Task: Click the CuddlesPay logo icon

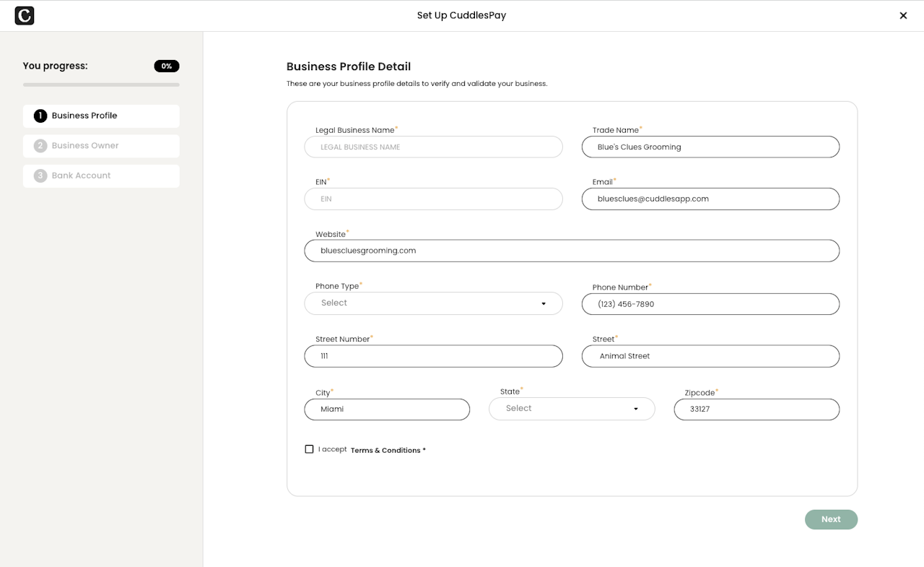Action: point(25,16)
